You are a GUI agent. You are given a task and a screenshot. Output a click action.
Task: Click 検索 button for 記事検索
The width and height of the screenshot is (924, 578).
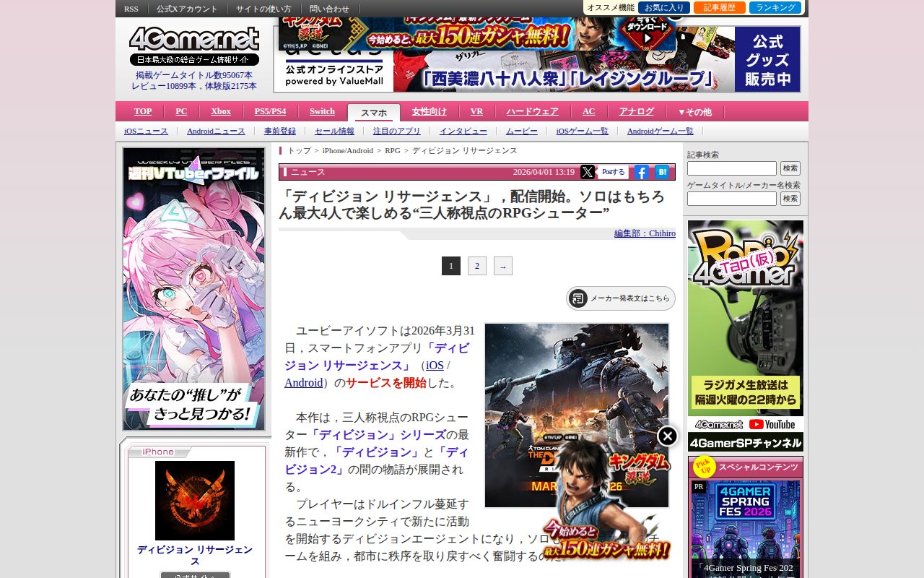tap(790, 168)
